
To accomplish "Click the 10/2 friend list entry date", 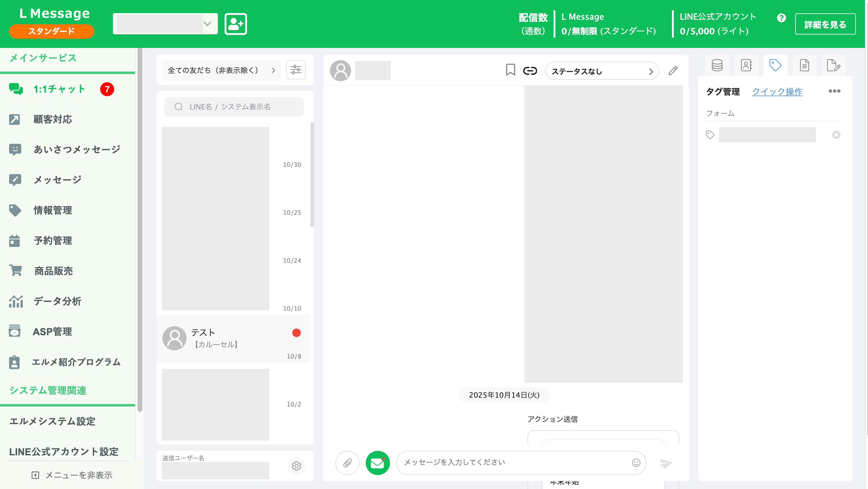I will click(x=293, y=404).
